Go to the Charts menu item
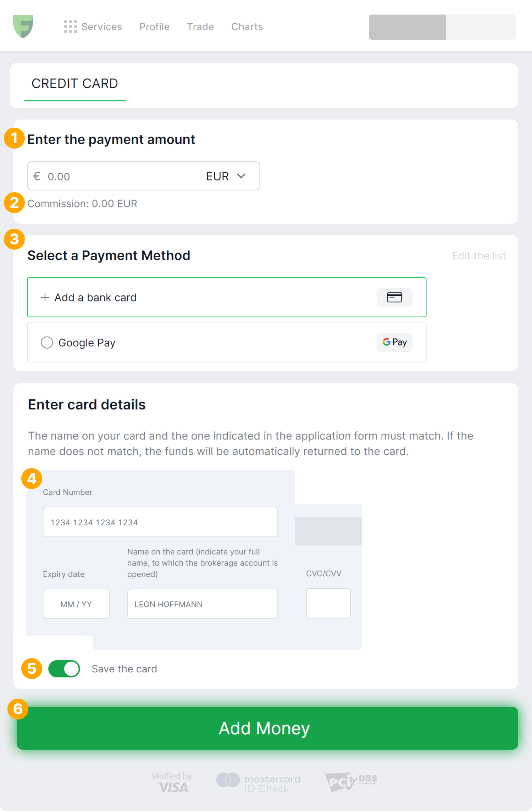The height and width of the screenshot is (811, 532). [247, 27]
